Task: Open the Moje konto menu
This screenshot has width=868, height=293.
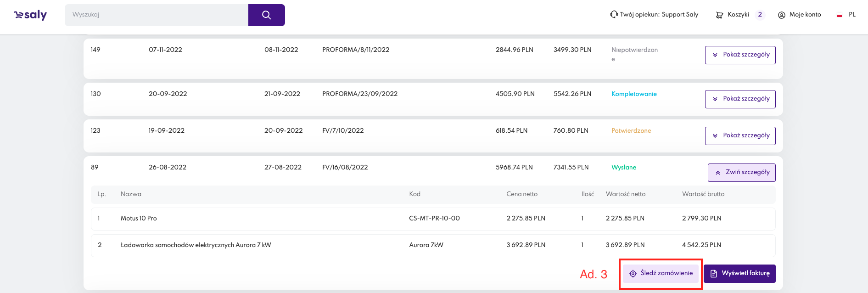Action: click(805, 15)
